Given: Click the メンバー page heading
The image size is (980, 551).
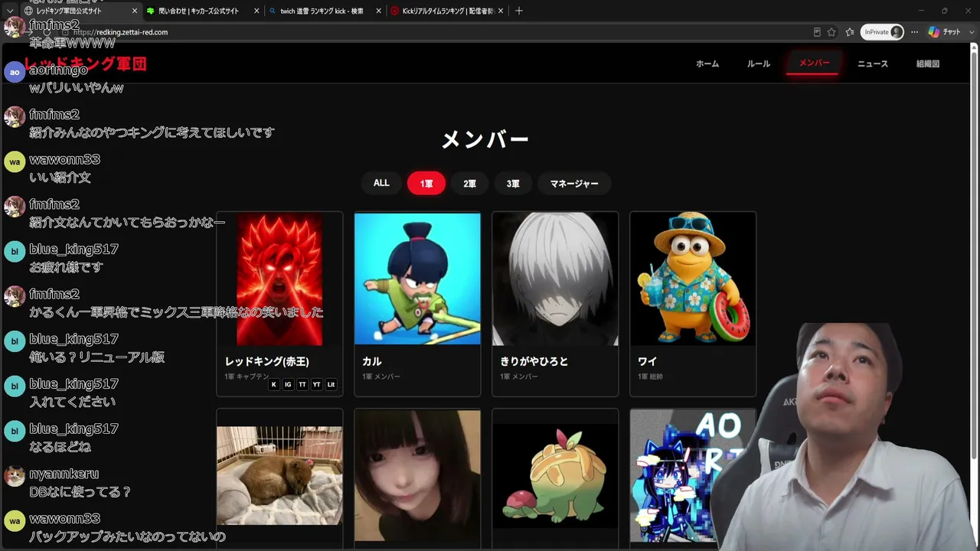Looking at the screenshot, I should point(485,139).
